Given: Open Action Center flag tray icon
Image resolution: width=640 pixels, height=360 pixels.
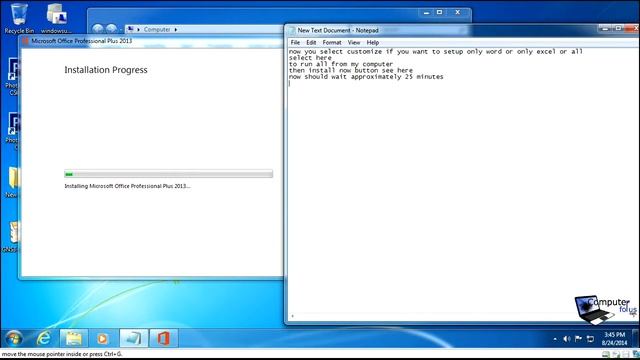Looking at the screenshot, I should tap(578, 339).
